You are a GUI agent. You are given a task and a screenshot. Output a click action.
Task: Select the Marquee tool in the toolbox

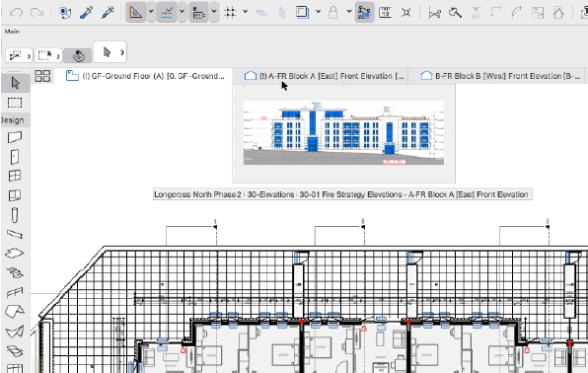15,103
